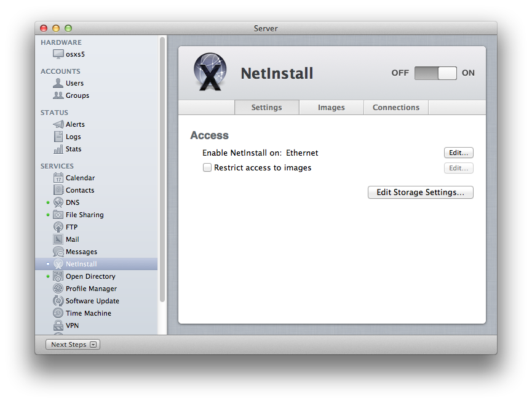Screen dimensions: 532x403
Task: Open the Logs document icon
Action: (x=58, y=137)
